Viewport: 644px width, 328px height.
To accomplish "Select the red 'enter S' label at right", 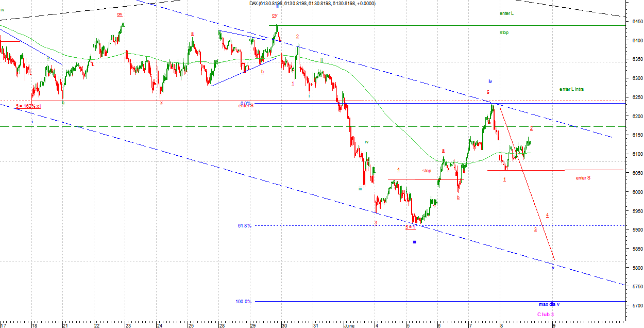I will point(583,178).
